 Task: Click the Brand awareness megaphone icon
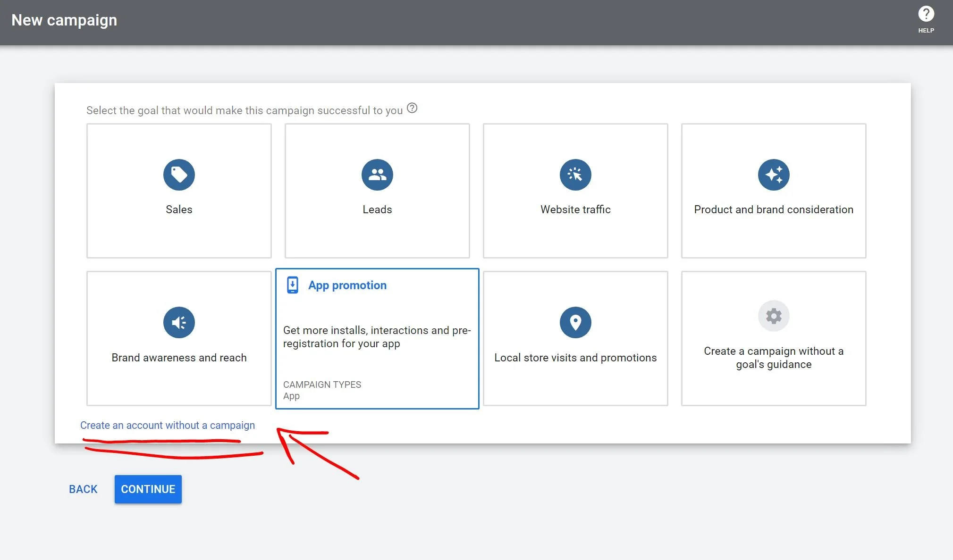click(x=179, y=323)
